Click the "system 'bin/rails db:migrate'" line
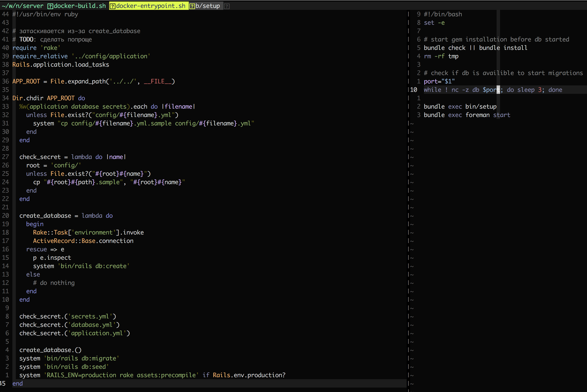This screenshot has width=587, height=392. click(x=69, y=358)
